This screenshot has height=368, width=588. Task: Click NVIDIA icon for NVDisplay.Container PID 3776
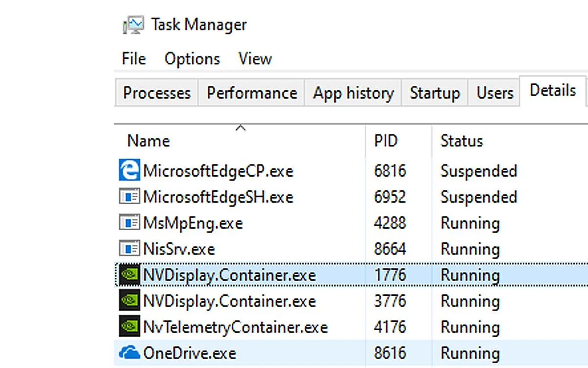(129, 301)
